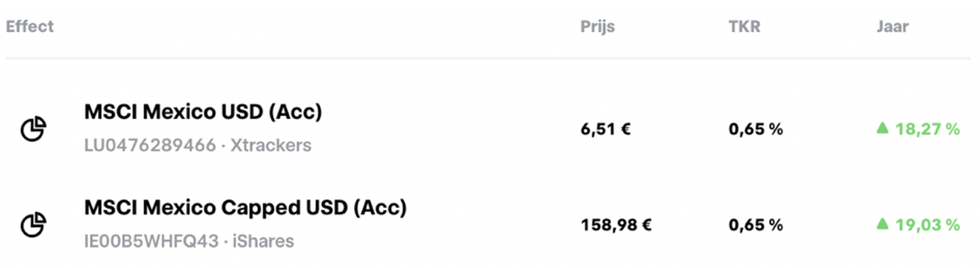Click green up triangle next to 19,03 %
This screenshot has width=980, height=268.
tap(883, 224)
